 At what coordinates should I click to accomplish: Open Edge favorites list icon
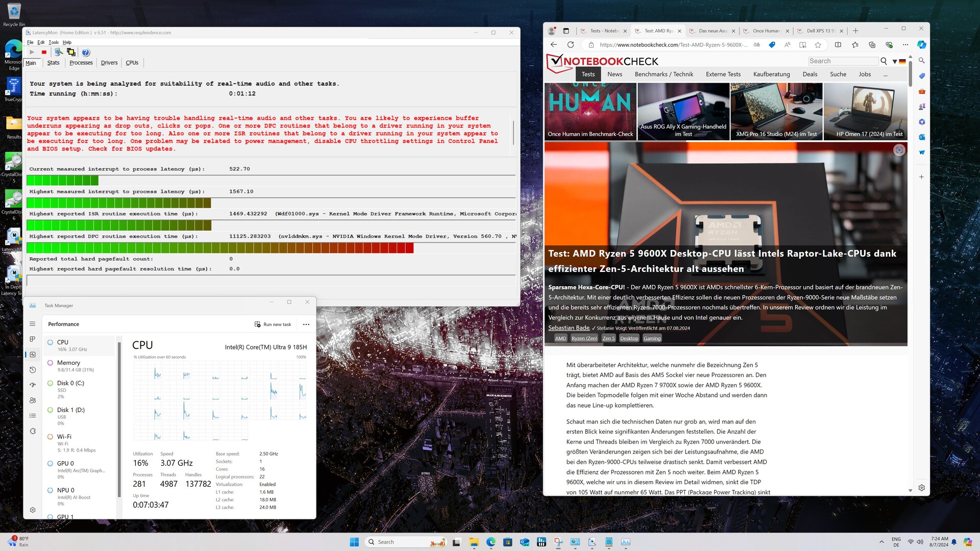click(x=855, y=45)
